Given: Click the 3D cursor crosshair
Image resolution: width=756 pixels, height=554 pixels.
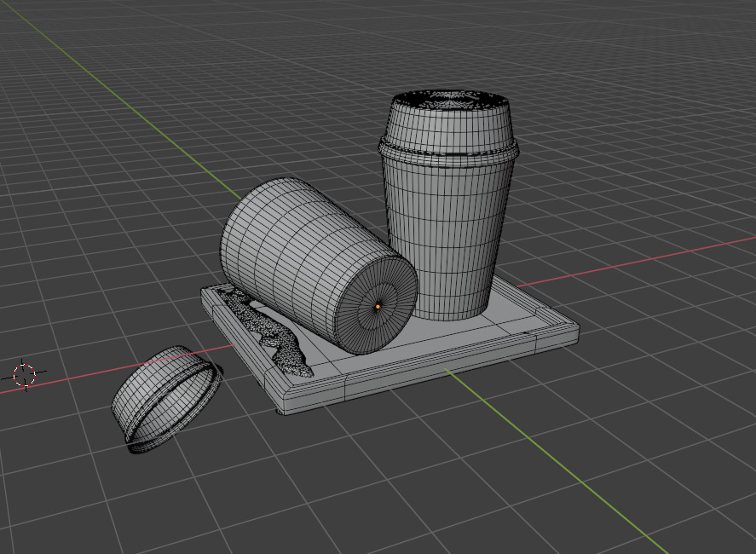Looking at the screenshot, I should [24, 375].
